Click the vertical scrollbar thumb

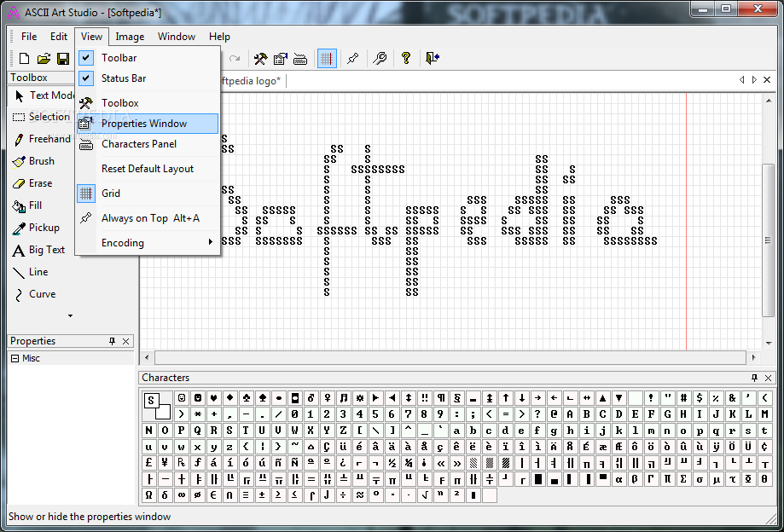pyautogui.click(x=769, y=240)
